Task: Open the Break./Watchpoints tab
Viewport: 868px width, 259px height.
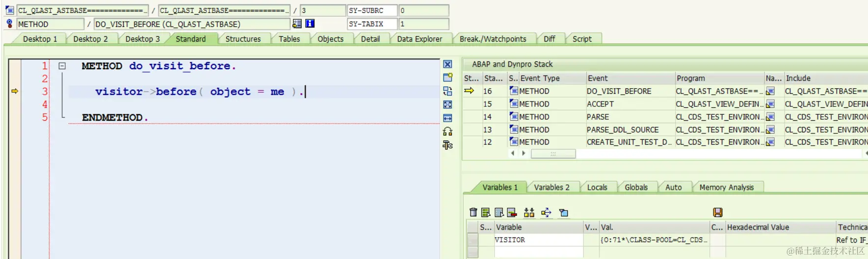Action: pos(493,39)
